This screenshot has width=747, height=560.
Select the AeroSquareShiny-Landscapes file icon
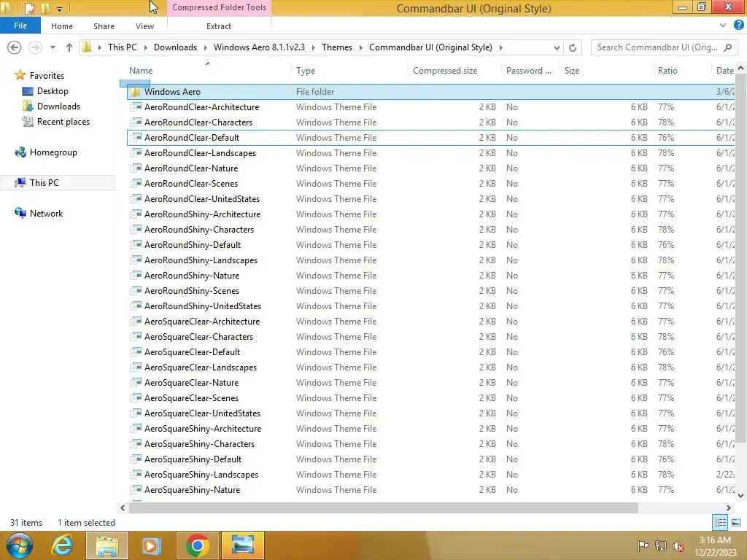point(136,474)
